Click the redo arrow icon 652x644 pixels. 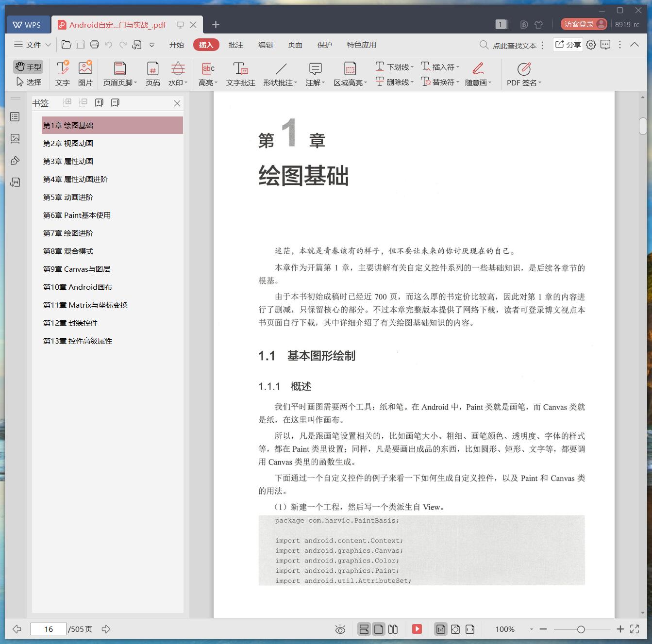click(x=123, y=45)
